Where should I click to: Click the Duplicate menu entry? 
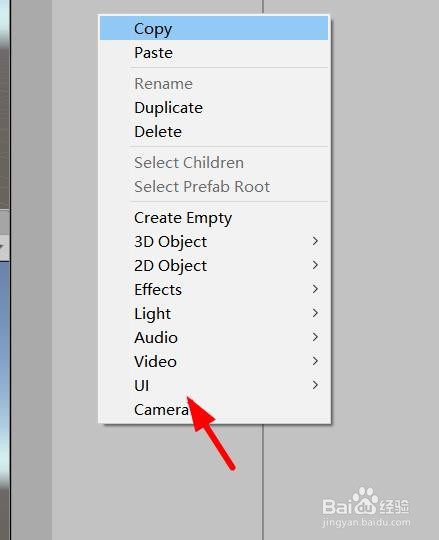(214, 108)
